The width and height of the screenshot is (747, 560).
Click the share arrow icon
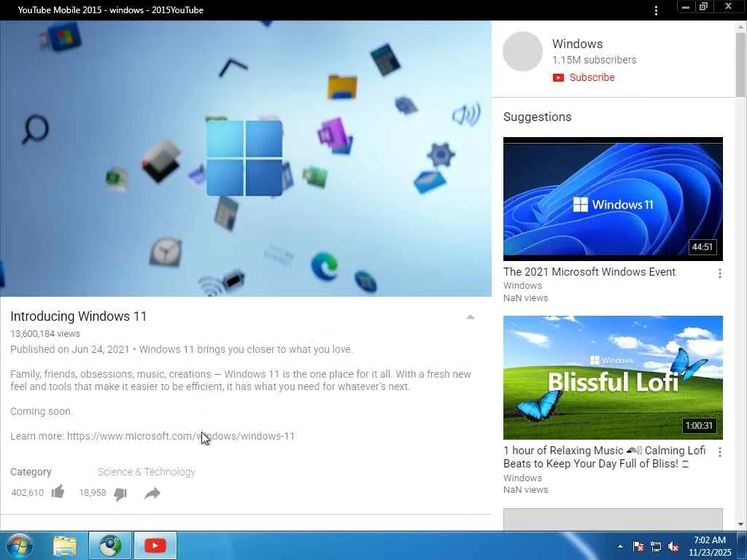pyautogui.click(x=152, y=494)
